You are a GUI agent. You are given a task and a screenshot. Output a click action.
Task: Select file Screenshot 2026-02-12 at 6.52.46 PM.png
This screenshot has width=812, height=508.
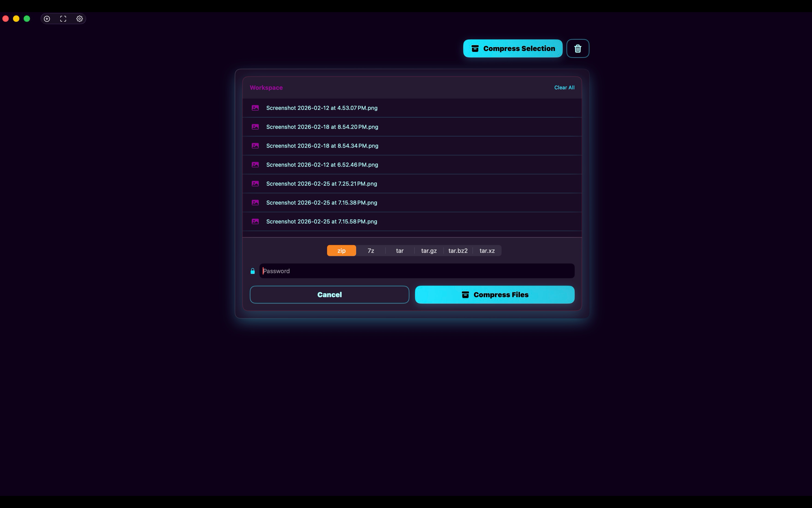click(x=412, y=165)
